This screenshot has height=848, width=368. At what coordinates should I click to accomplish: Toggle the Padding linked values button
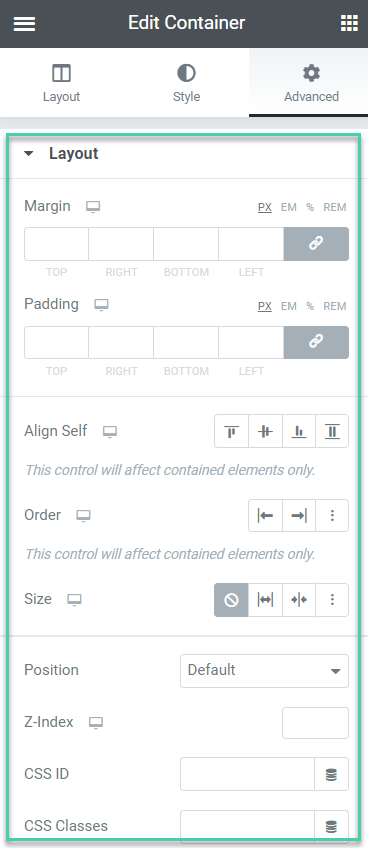pyautogui.click(x=316, y=342)
